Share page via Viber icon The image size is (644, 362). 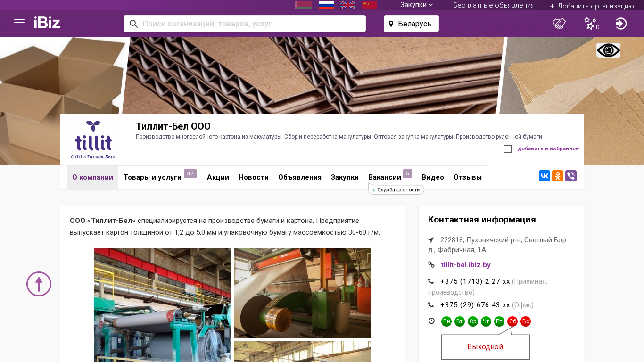tap(571, 176)
